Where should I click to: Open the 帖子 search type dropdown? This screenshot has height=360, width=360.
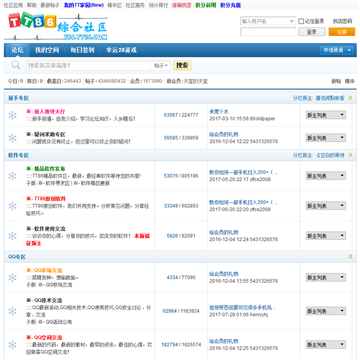point(160,65)
